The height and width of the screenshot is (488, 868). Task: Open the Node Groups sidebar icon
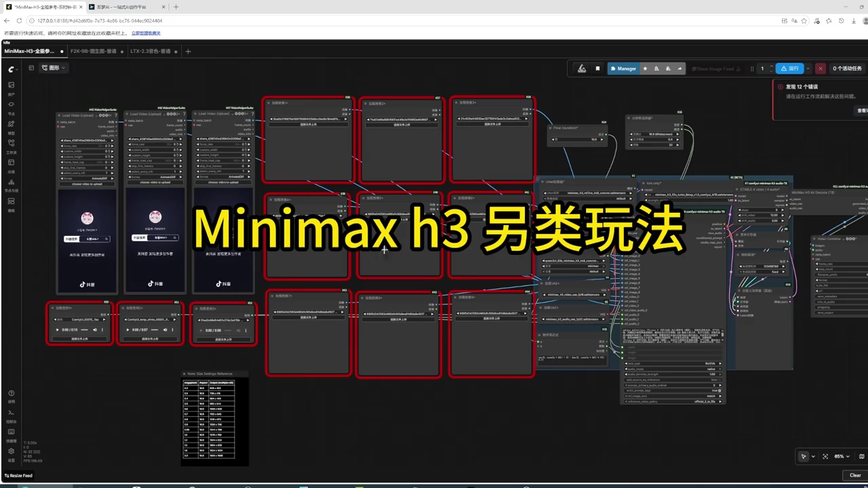pyautogui.click(x=11, y=182)
